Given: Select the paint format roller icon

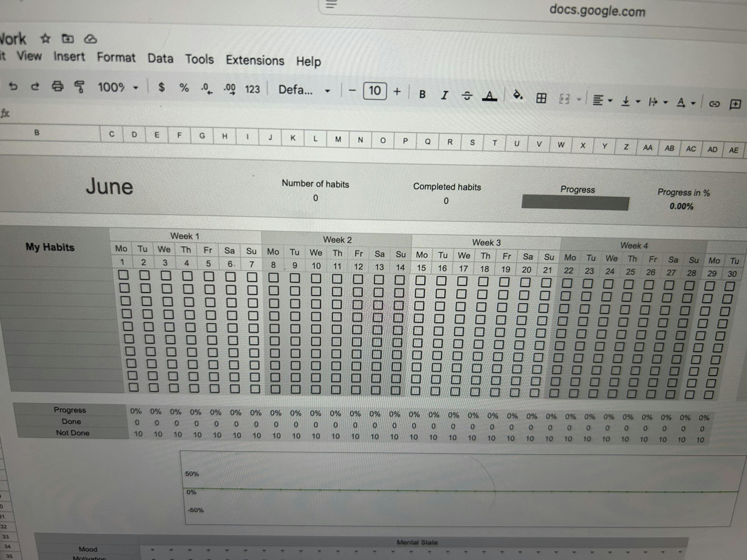Looking at the screenshot, I should coord(80,87).
